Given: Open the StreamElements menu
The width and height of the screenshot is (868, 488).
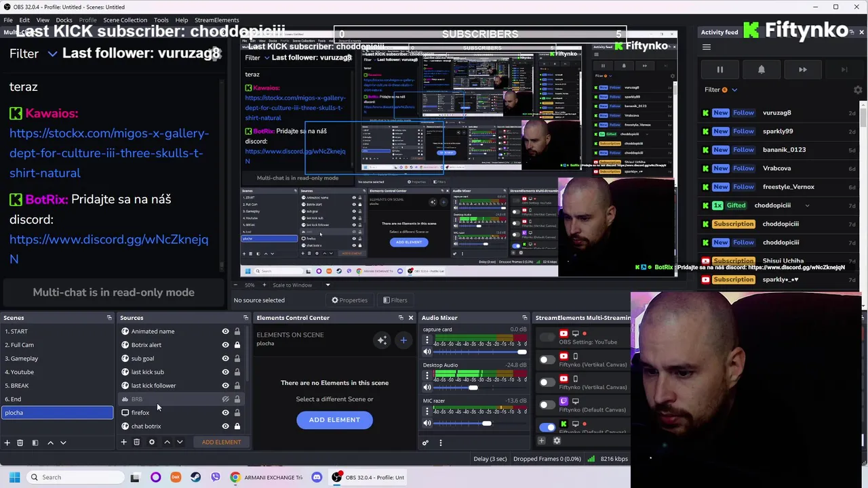Looking at the screenshot, I should point(216,20).
